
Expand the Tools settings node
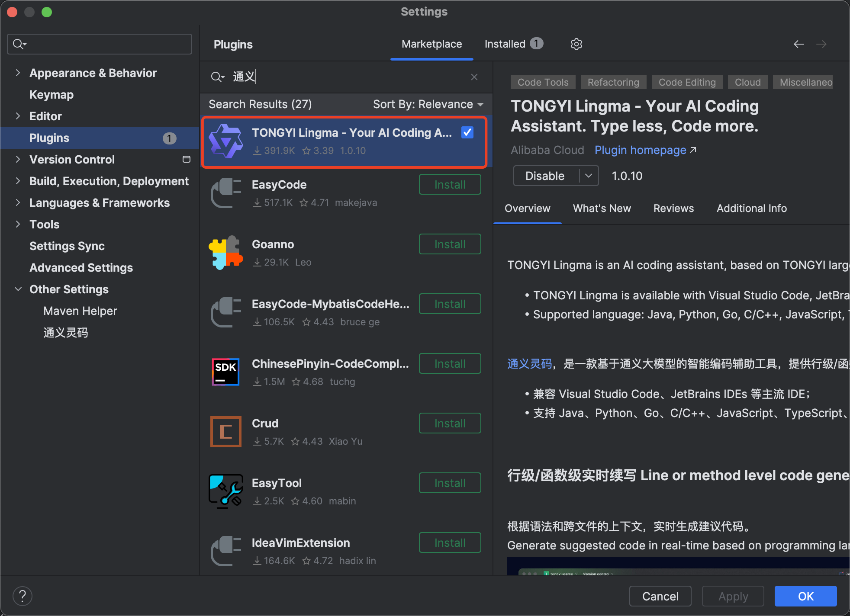pyautogui.click(x=18, y=224)
